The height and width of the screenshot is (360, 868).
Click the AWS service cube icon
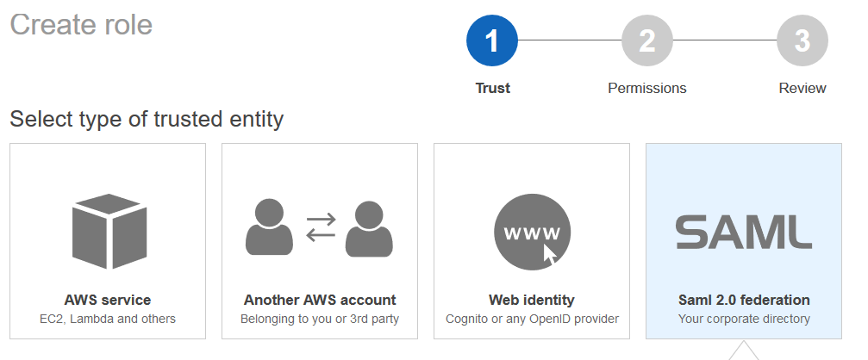tap(108, 230)
